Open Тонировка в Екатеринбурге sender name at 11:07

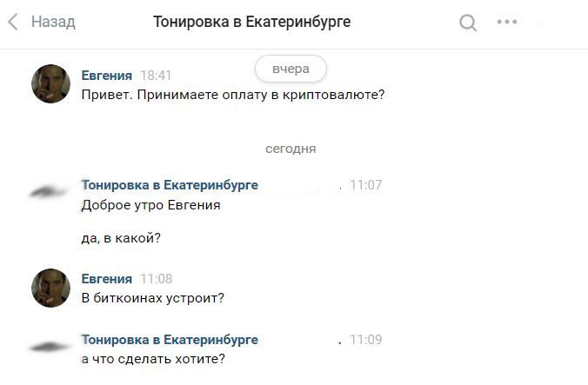pyautogui.click(x=170, y=185)
